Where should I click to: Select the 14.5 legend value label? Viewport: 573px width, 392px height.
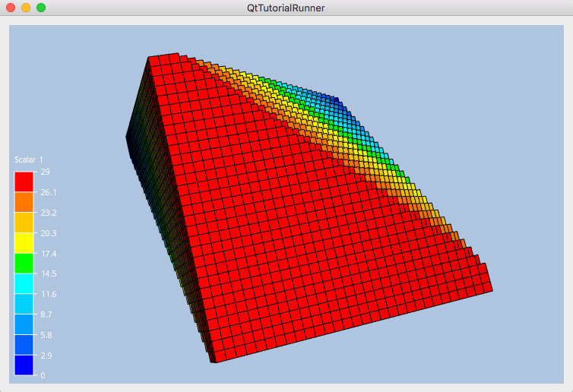(48, 273)
